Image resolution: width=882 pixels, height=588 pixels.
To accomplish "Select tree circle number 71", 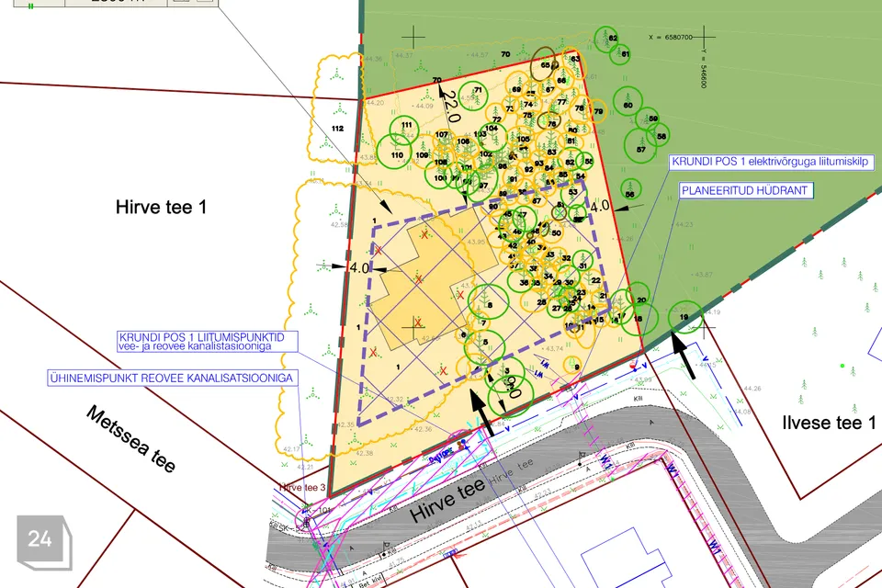I will 472,95.
